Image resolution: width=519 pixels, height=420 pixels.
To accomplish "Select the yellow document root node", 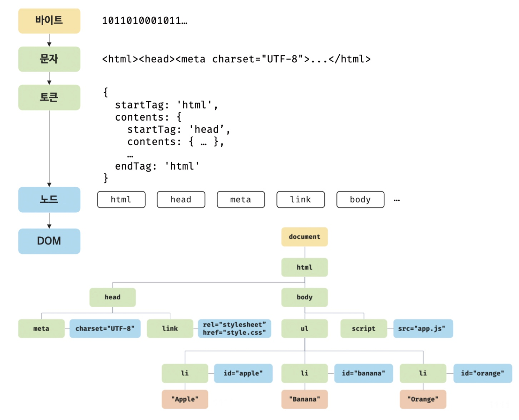I will (x=304, y=237).
